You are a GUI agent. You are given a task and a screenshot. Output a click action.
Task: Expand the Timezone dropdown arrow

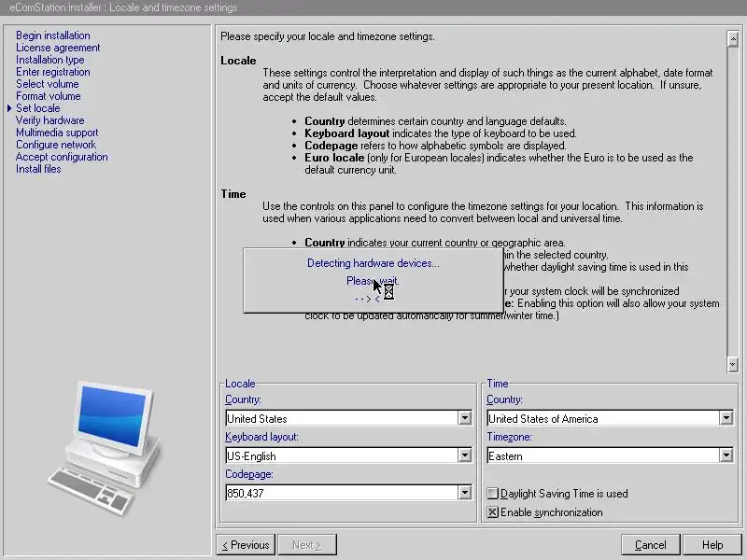(x=726, y=455)
